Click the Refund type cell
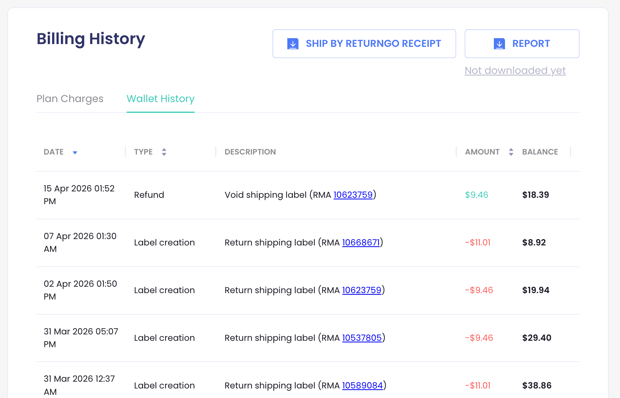The width and height of the screenshot is (620, 398). [x=149, y=195]
